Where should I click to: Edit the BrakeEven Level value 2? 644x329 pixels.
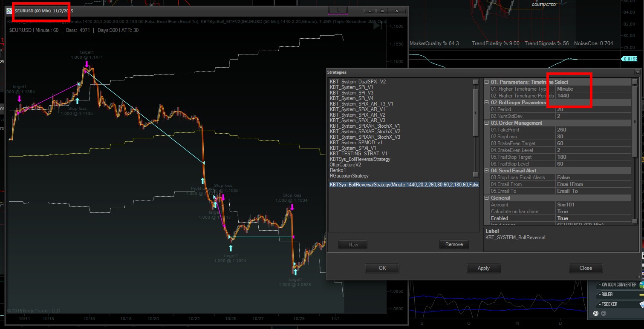click(594, 150)
